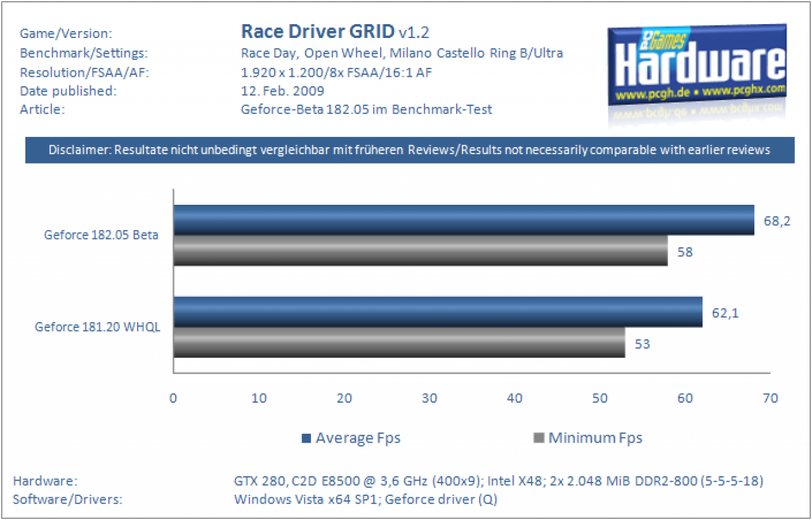812x520 pixels.
Task: Click the "GTX 280, C2D E8500" hardware description
Action: coord(499,481)
